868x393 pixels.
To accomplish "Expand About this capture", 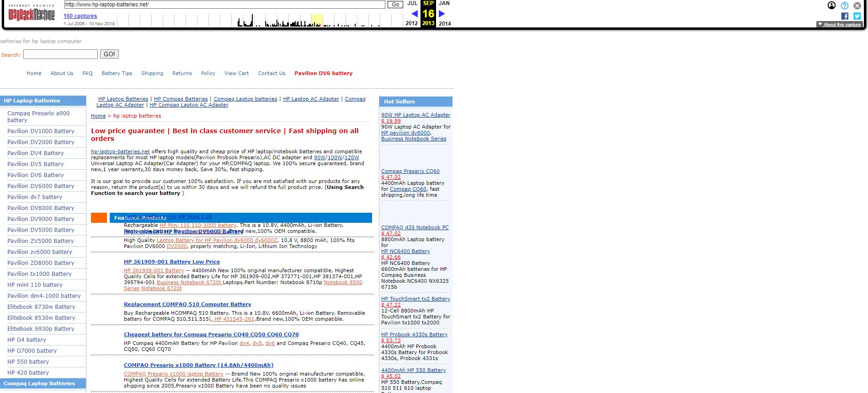I will (x=839, y=25).
